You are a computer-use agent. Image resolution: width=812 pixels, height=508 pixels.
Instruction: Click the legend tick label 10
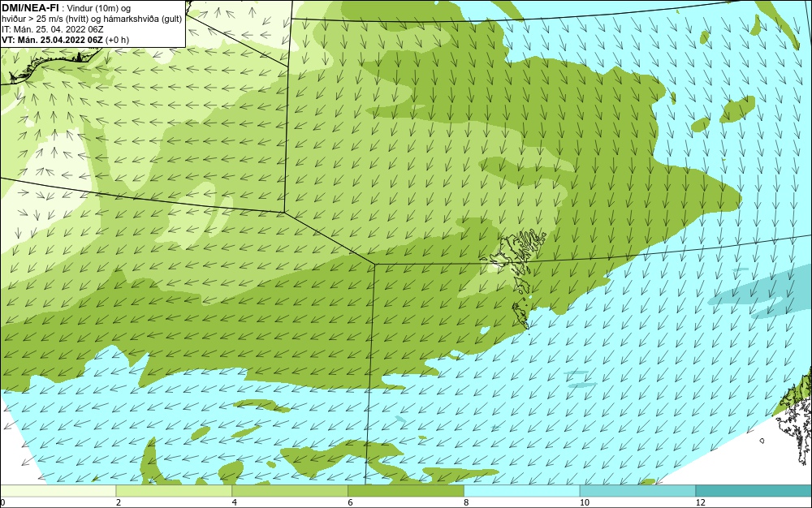pos(584,502)
